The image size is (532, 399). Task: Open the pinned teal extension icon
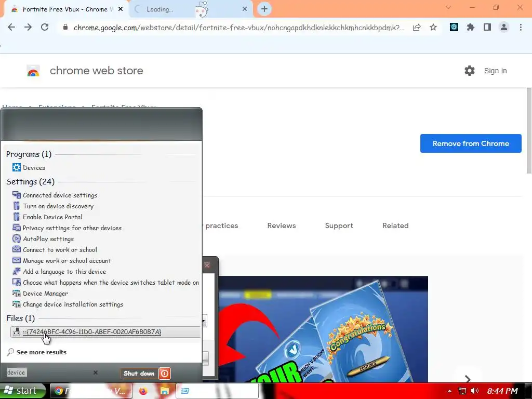454,27
